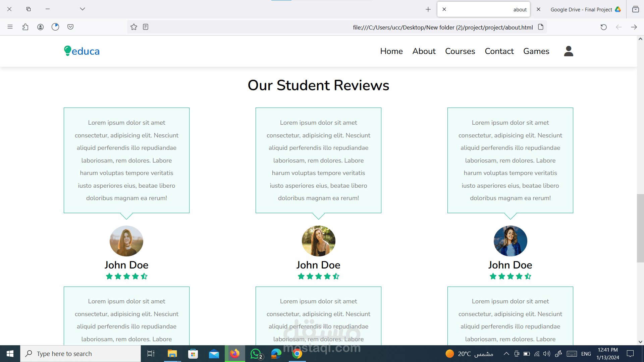Viewport: 644px width, 362px height.
Task: Reload the page with refresh icon
Action: (603, 27)
